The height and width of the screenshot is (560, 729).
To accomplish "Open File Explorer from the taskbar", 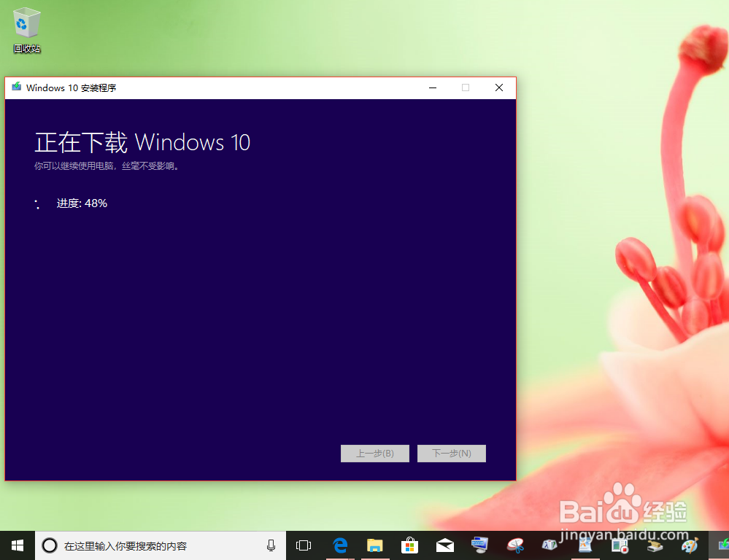I will [x=375, y=545].
